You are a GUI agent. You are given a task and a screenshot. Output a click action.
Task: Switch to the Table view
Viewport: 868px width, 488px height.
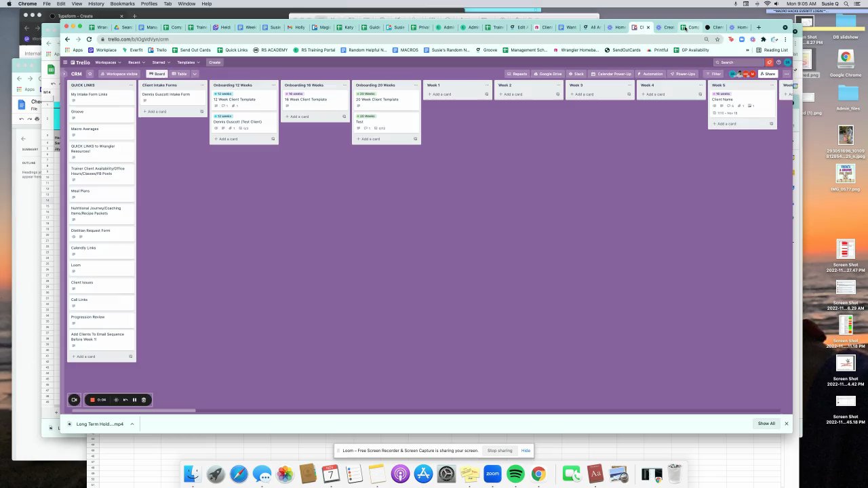coord(180,74)
